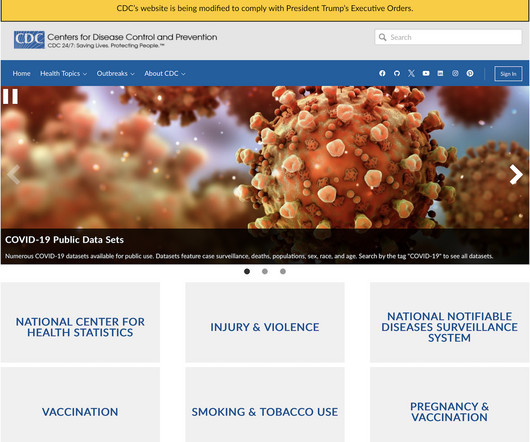The height and width of the screenshot is (442, 530).
Task: Open CDC's X (Twitter) icon
Action: (411, 73)
